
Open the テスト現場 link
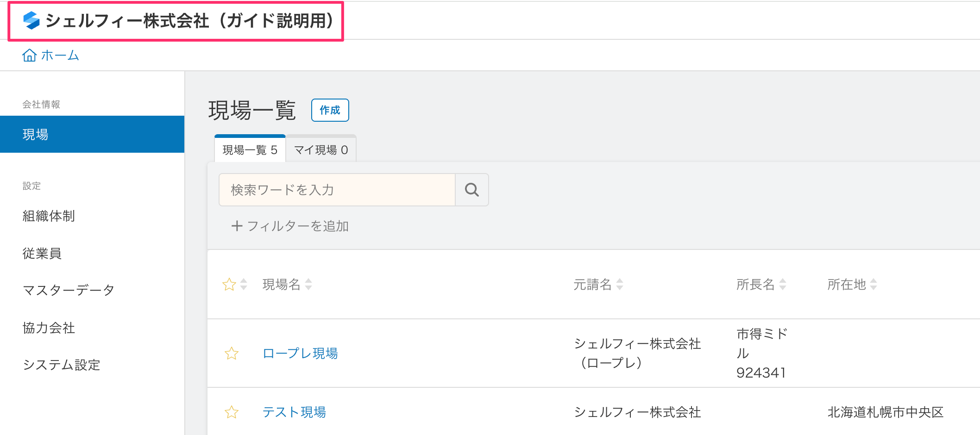pos(294,412)
